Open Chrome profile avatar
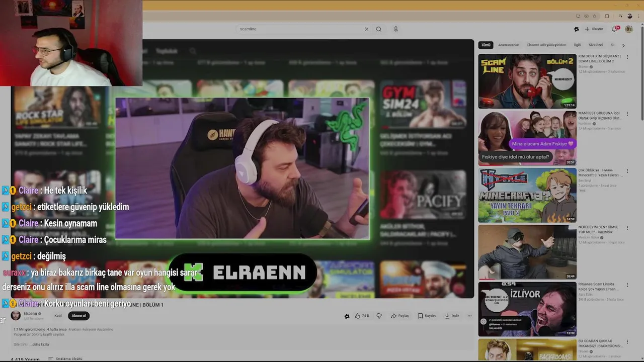 629,16
